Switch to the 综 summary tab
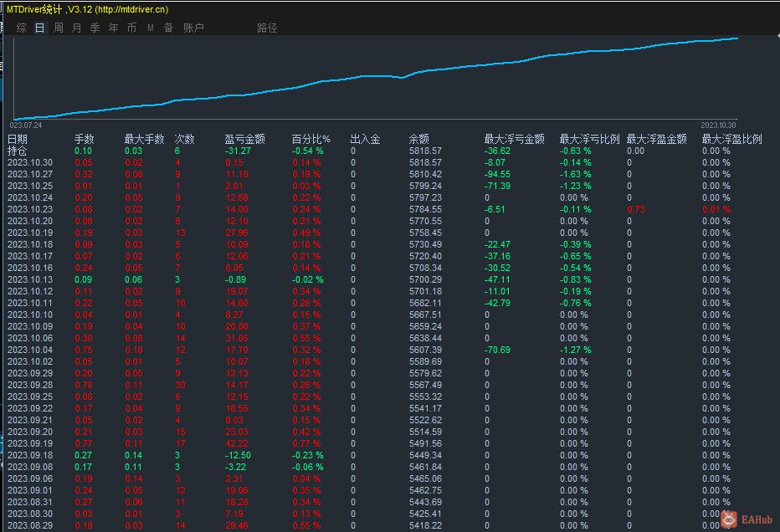The width and height of the screenshot is (780, 532). [x=22, y=28]
